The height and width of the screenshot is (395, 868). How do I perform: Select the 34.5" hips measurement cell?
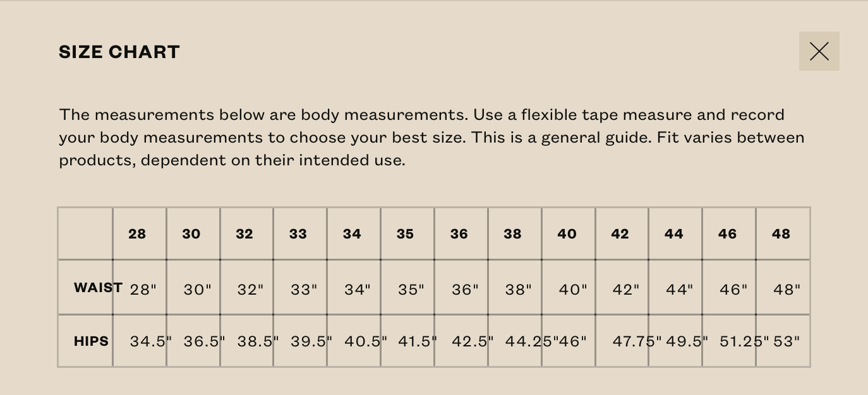tap(150, 341)
